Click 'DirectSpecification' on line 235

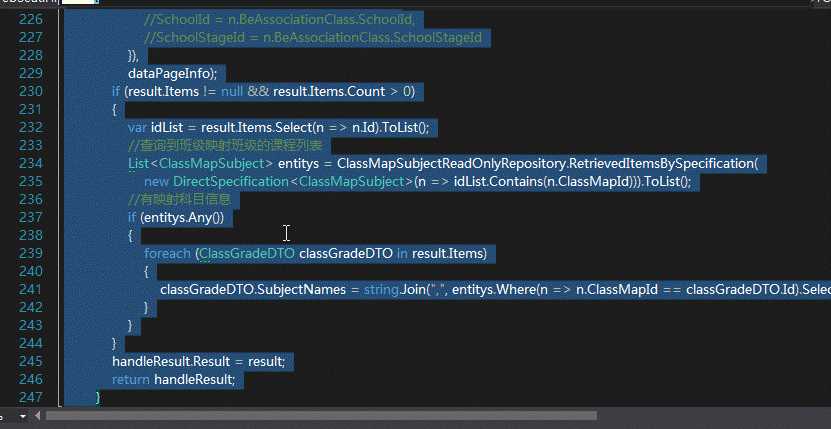(x=231, y=181)
